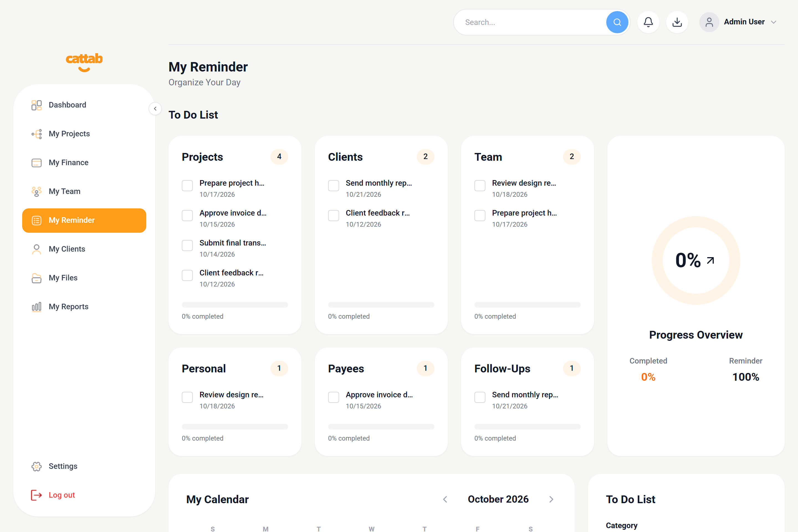Click the My Projects icon in sidebar
Image resolution: width=798 pixels, height=532 pixels.
point(36,134)
